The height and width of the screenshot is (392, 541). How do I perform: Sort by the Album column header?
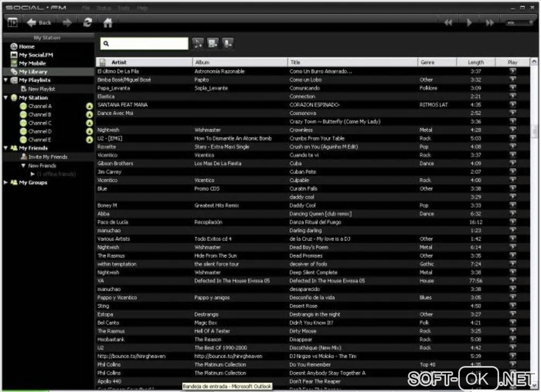[x=240, y=63]
